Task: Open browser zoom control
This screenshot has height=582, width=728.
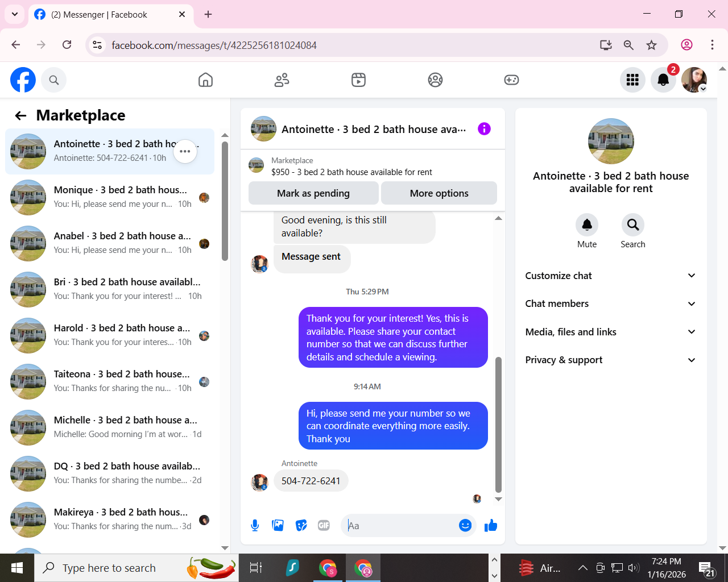Action: click(x=628, y=45)
